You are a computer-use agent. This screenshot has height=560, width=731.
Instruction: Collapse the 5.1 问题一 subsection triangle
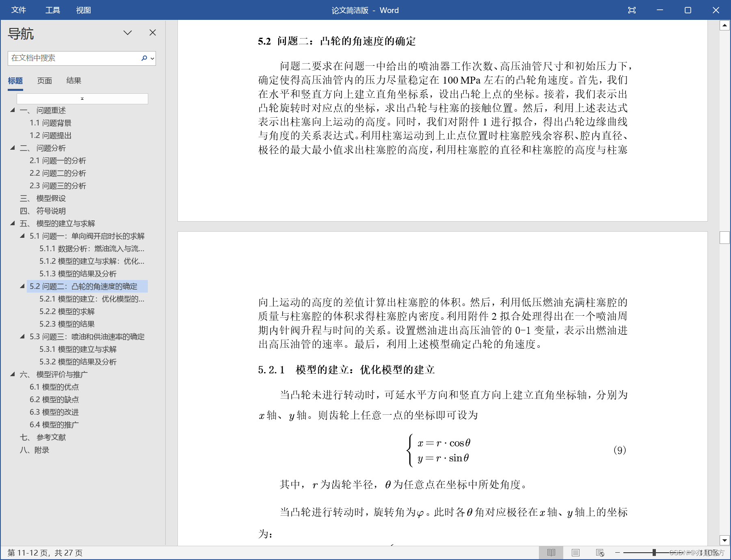[22, 236]
